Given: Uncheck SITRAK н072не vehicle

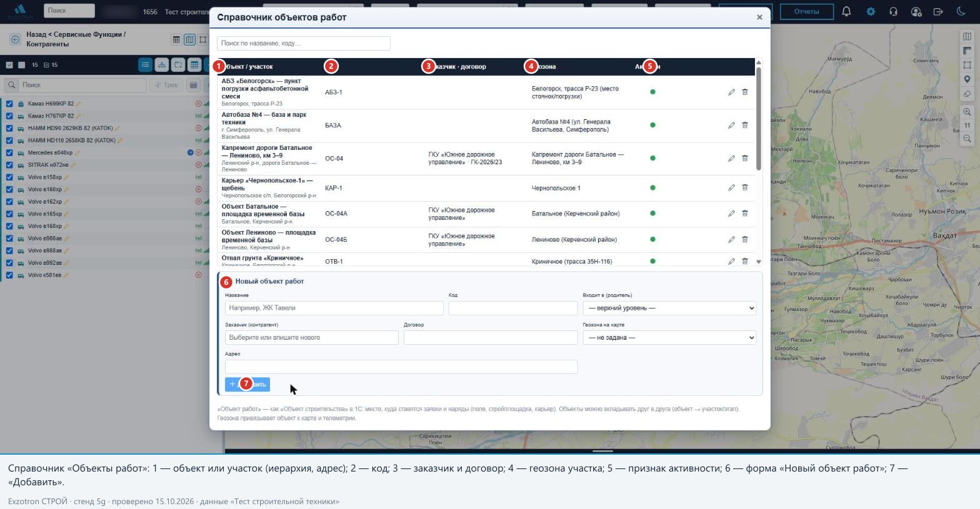Looking at the screenshot, I should click(x=9, y=165).
